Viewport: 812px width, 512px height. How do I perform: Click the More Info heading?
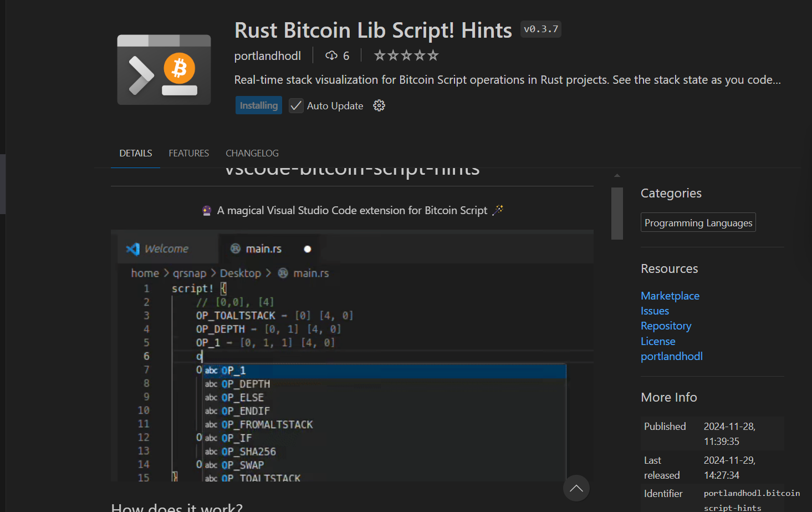669,397
